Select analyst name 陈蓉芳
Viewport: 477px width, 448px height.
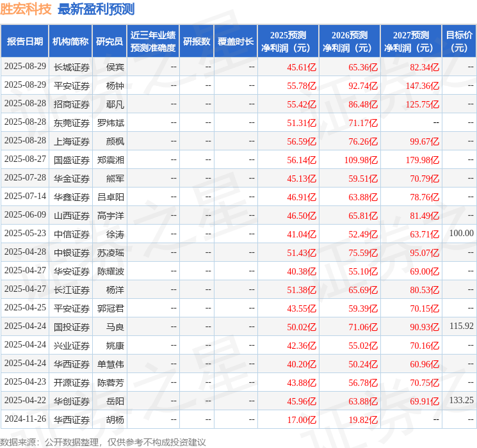click(x=110, y=383)
